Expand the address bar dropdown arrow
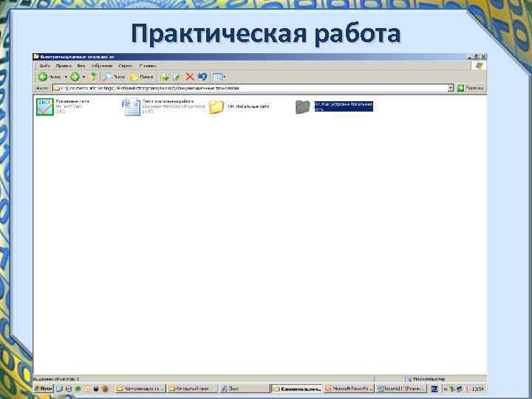This screenshot has height=399, width=532. (x=451, y=88)
